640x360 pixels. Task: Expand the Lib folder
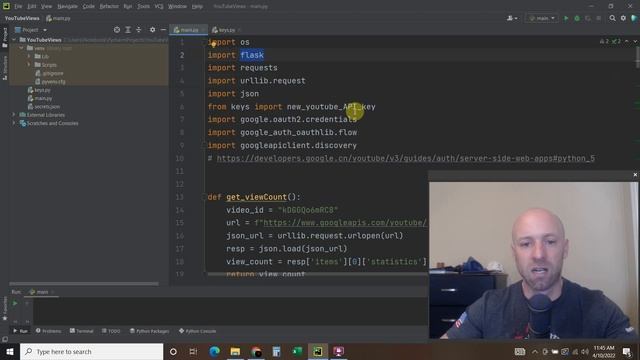pyautogui.click(x=29, y=56)
